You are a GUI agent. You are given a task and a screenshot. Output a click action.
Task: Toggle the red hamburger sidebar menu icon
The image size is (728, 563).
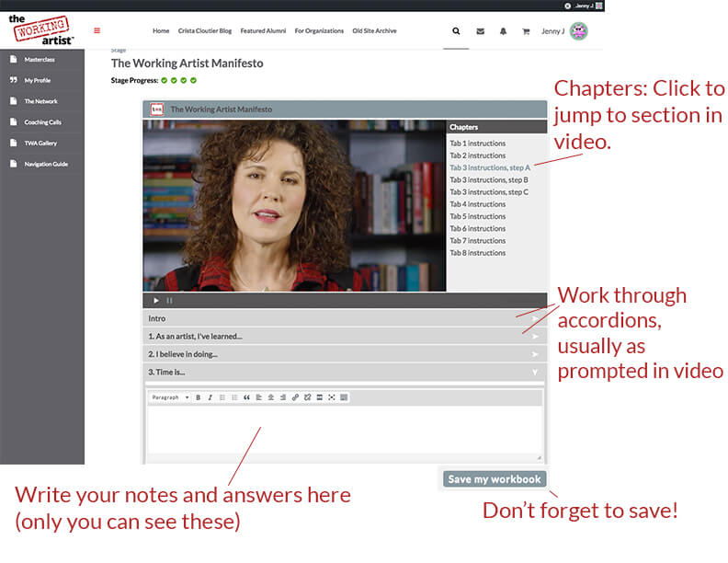click(97, 31)
